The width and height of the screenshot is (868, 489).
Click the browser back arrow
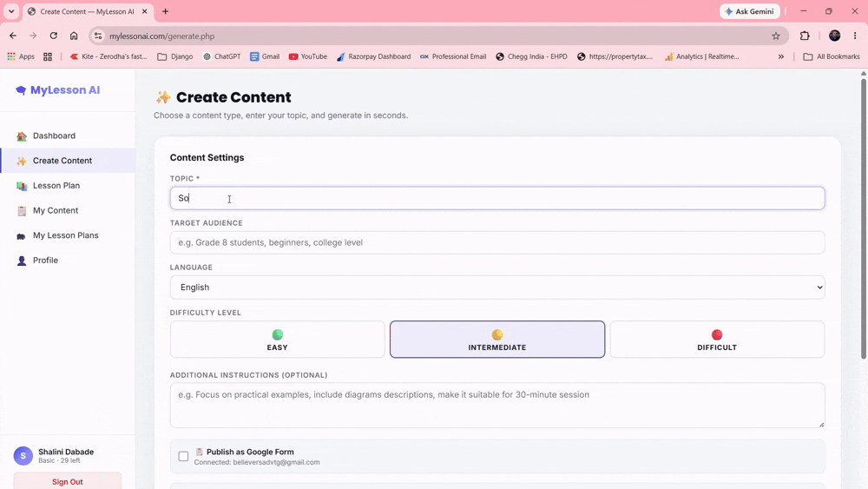(x=13, y=36)
